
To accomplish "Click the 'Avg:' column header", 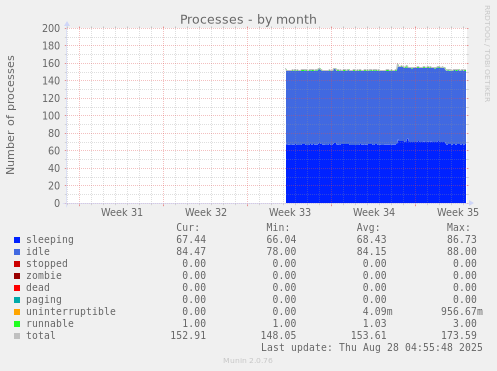I will click(368, 228).
